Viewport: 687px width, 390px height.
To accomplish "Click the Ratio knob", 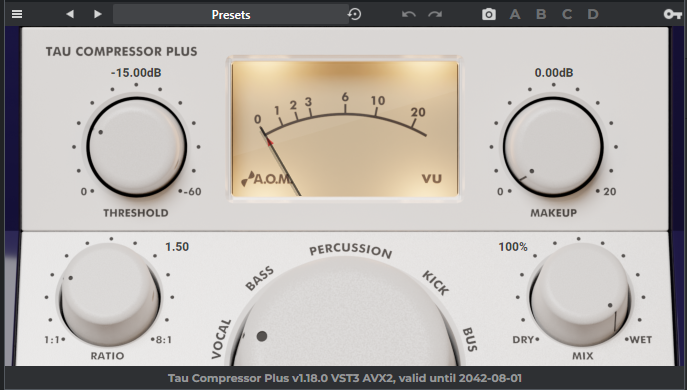I will tap(110, 294).
